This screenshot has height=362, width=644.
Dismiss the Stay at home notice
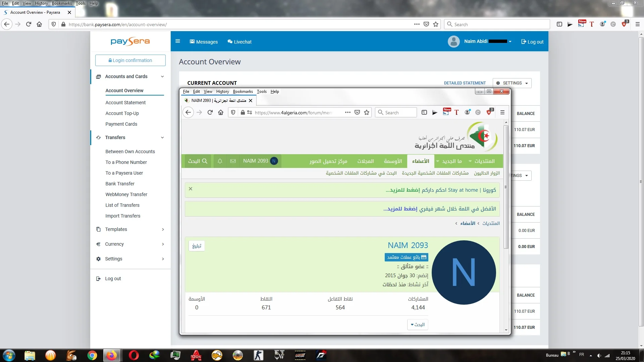click(x=191, y=189)
